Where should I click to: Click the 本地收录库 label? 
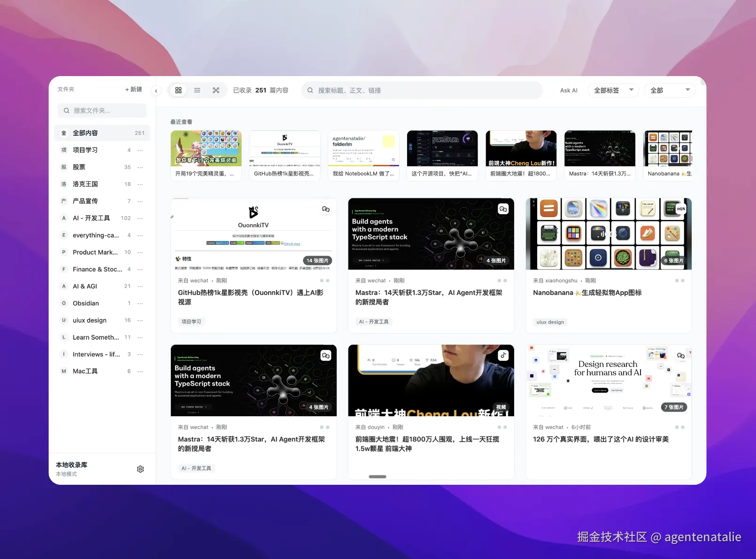[x=71, y=465]
